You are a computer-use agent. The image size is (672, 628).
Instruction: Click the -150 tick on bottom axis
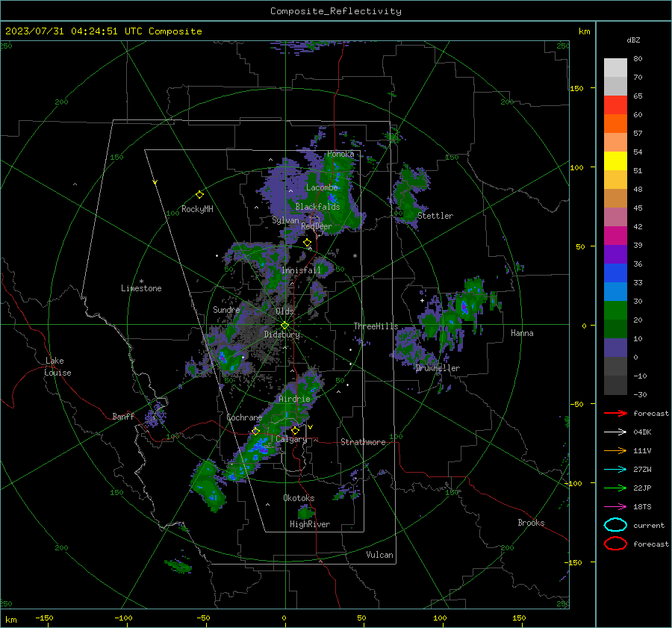(x=44, y=618)
